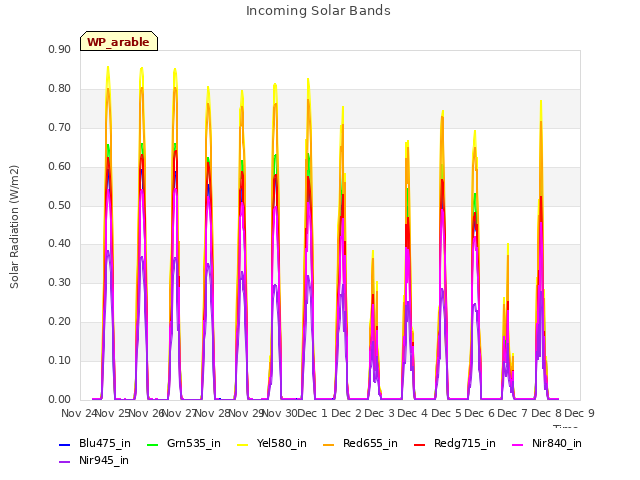Click the 0.50 y-axis tick label
Image resolution: width=640 pixels, height=480 pixels.
coord(60,205)
